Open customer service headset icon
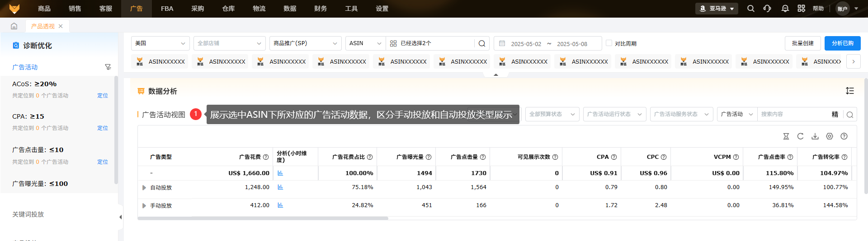 767,9
